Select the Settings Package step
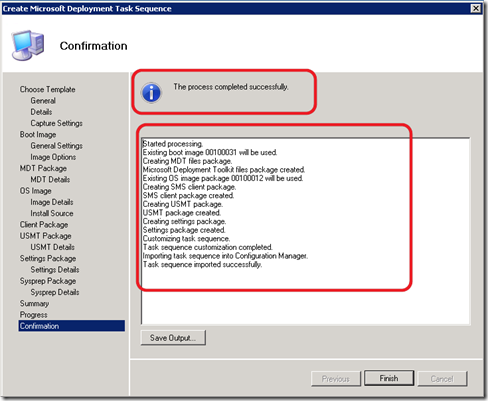 tap(48, 259)
